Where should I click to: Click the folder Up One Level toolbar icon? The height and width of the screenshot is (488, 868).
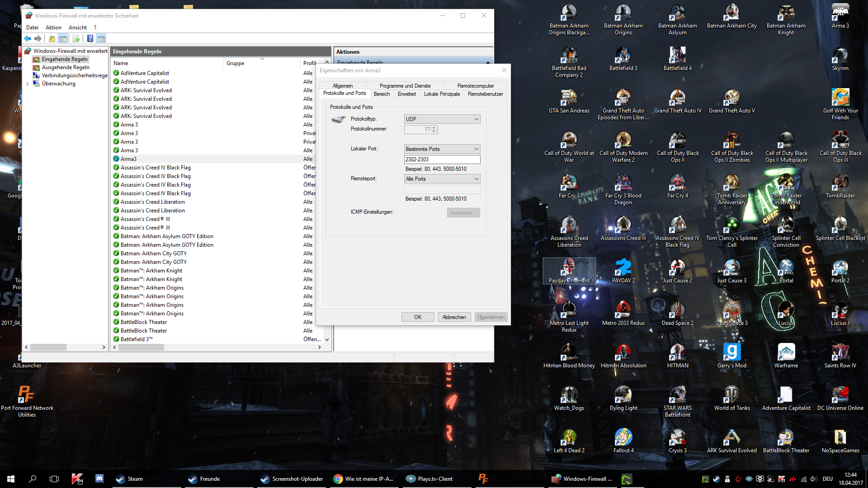[52, 39]
